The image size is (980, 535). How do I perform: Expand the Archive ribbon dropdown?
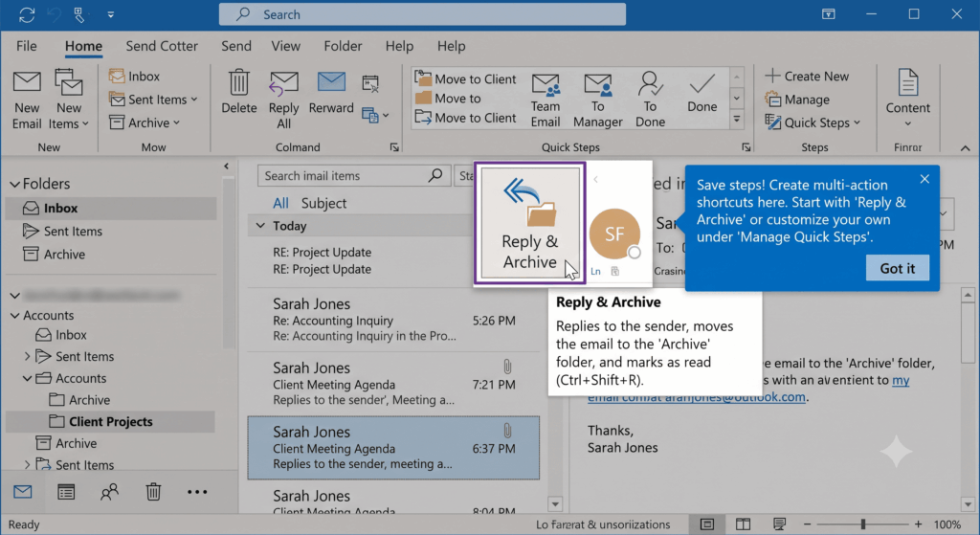point(145,123)
